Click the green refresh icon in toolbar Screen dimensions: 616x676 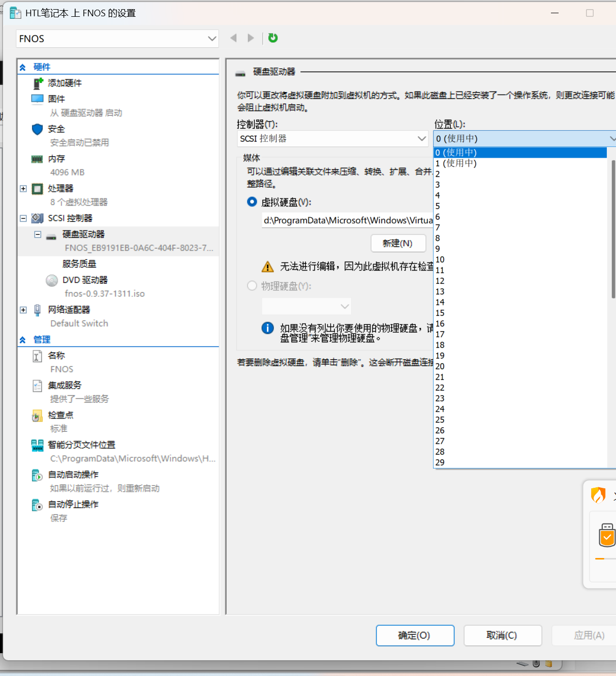(x=273, y=38)
